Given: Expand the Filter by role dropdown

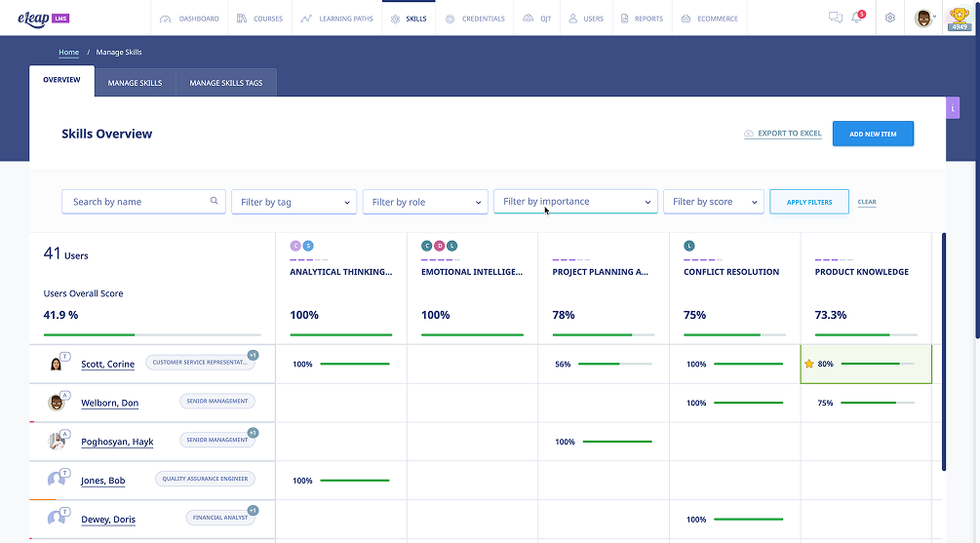Looking at the screenshot, I should click(x=425, y=202).
